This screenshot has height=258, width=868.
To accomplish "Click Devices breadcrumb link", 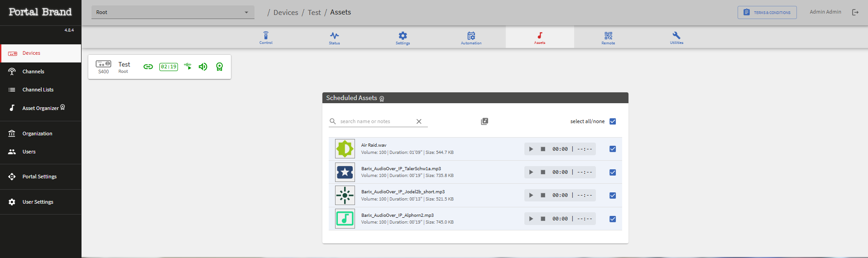I will pos(286,13).
